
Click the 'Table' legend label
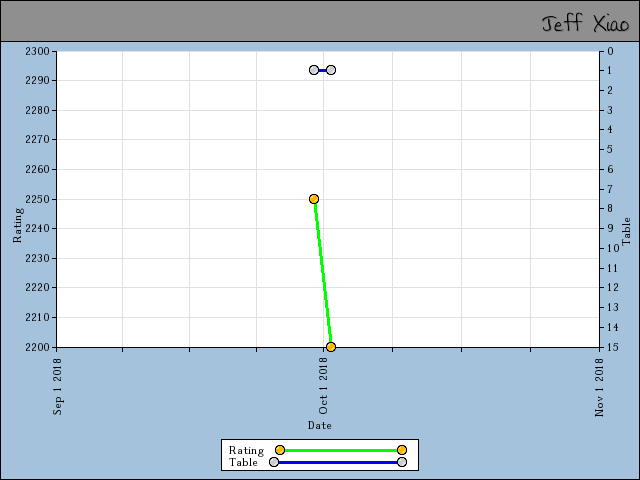(243, 462)
